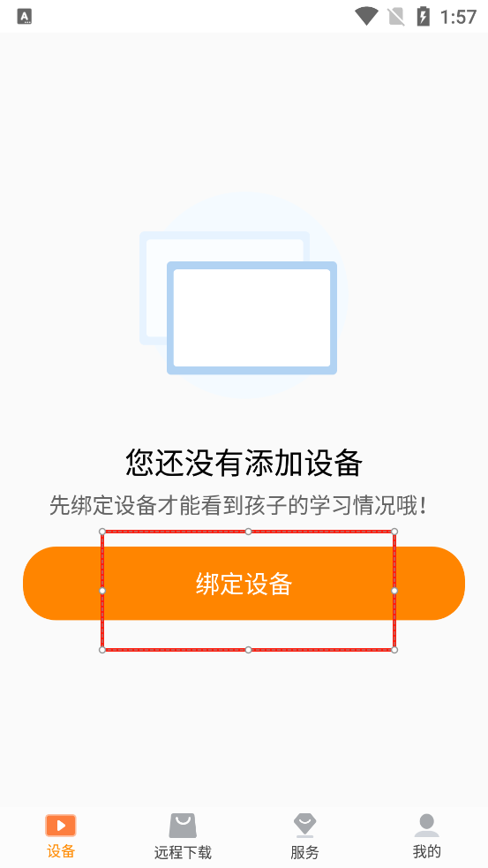
Task: Open the 远程下载 shopping bag icon
Action: click(183, 826)
